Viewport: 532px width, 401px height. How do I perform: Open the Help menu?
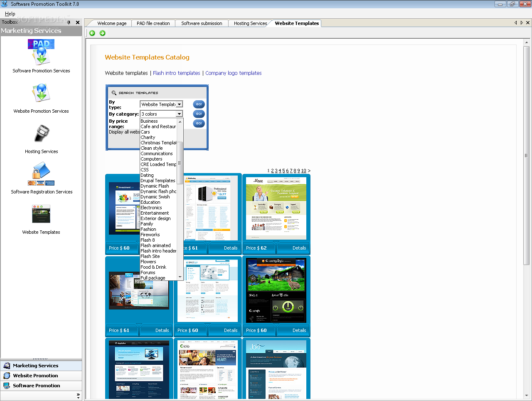(x=10, y=14)
